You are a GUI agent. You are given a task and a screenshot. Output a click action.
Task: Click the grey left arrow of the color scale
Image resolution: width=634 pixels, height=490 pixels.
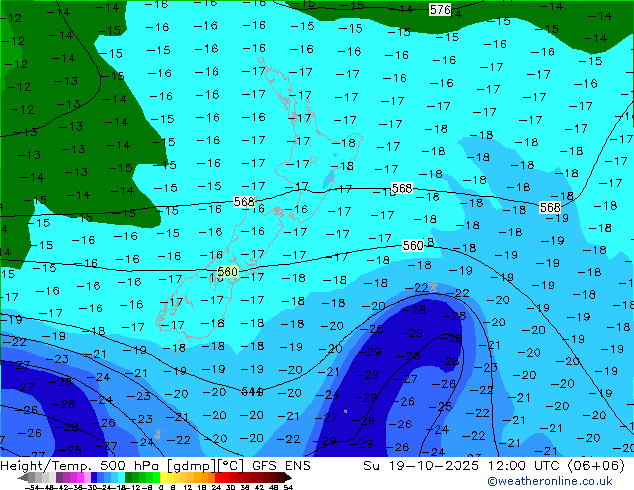tap(23, 477)
